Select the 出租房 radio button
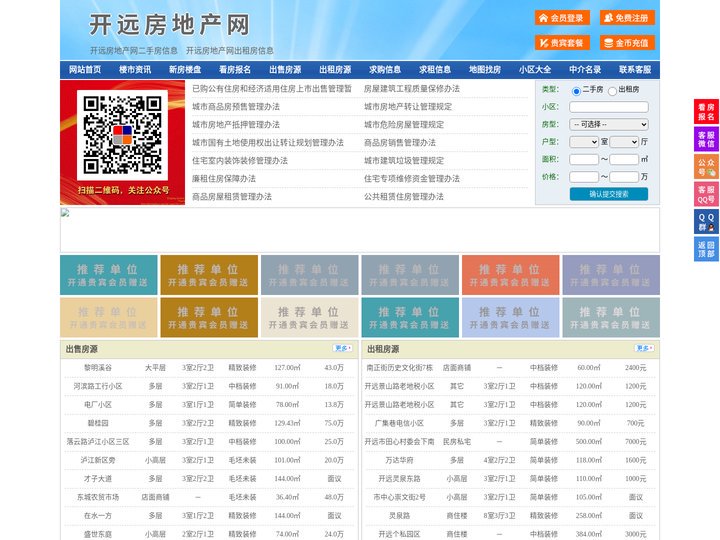 pos(612,91)
